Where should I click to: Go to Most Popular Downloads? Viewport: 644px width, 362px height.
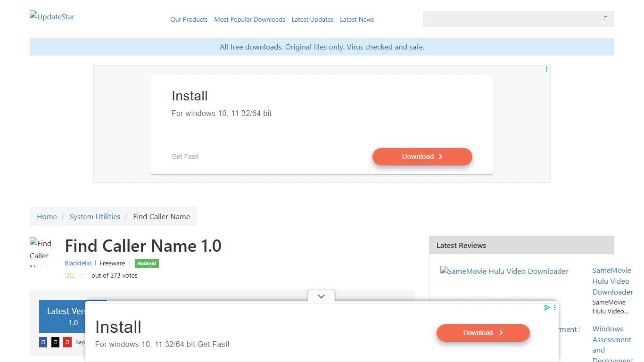click(x=249, y=20)
